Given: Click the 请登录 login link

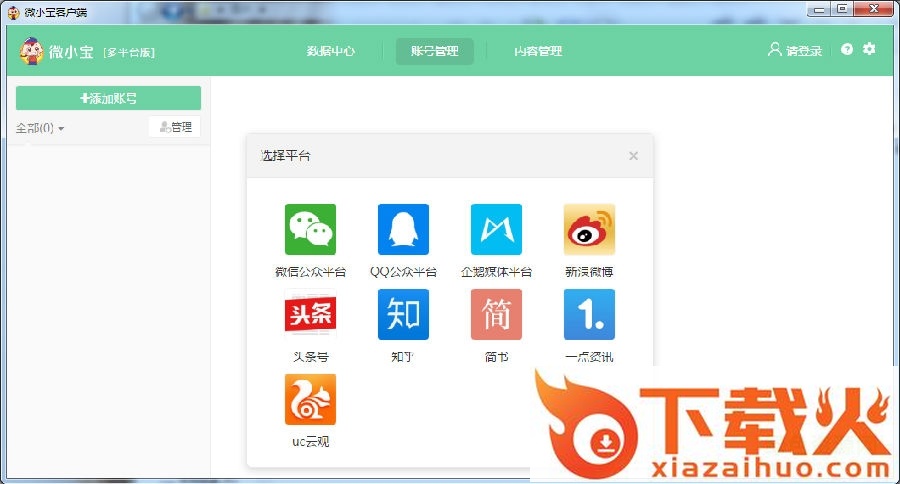Looking at the screenshot, I should (x=796, y=51).
